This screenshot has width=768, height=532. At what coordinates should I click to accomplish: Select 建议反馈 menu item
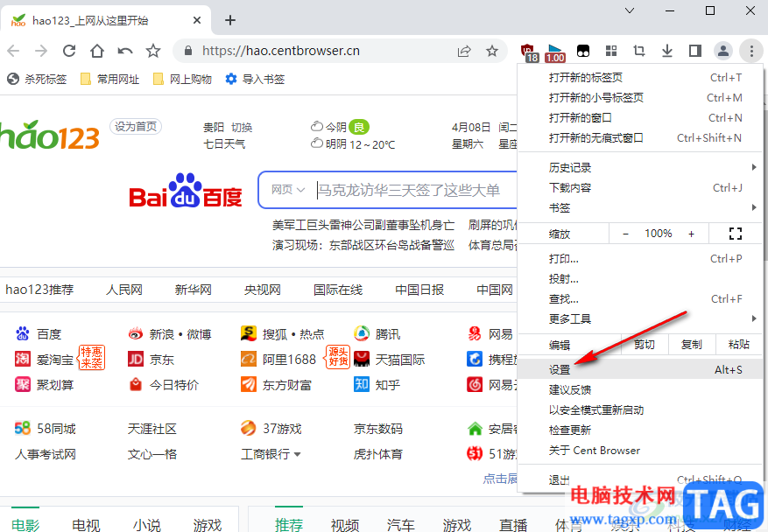pos(641,389)
